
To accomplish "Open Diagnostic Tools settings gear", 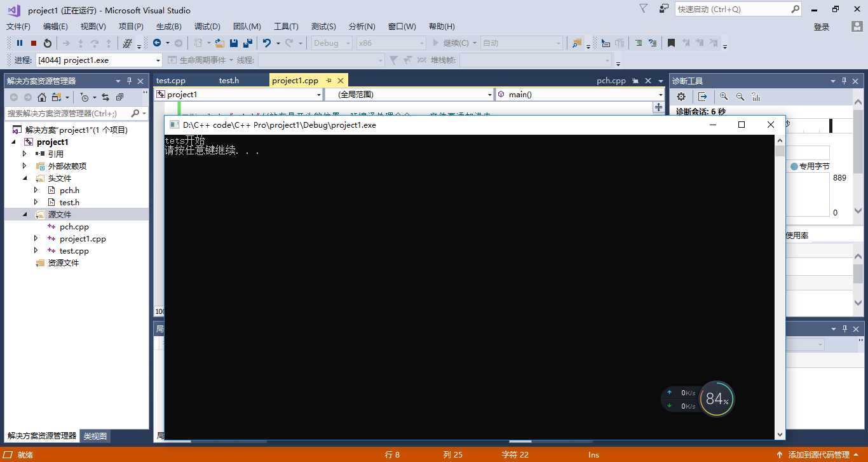I will [681, 97].
